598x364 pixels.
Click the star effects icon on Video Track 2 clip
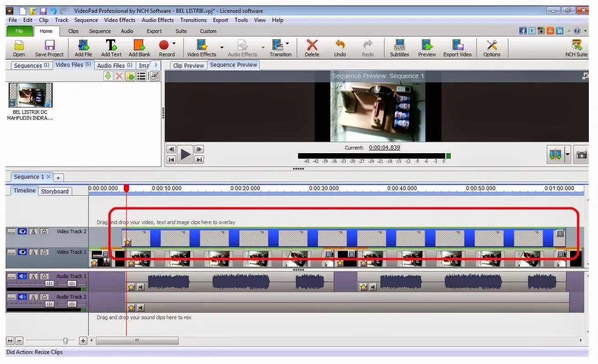128,242
